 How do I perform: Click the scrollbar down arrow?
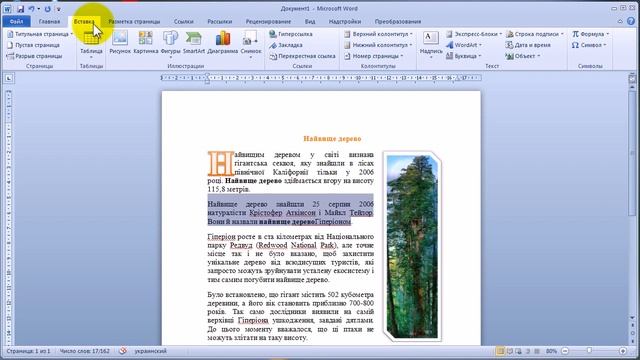pos(632,318)
